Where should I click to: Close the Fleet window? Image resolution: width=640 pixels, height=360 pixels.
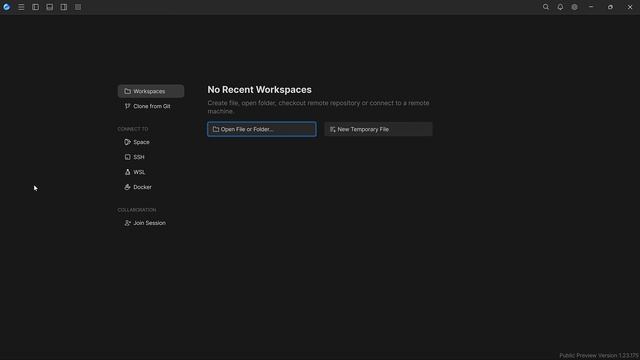[630, 7]
